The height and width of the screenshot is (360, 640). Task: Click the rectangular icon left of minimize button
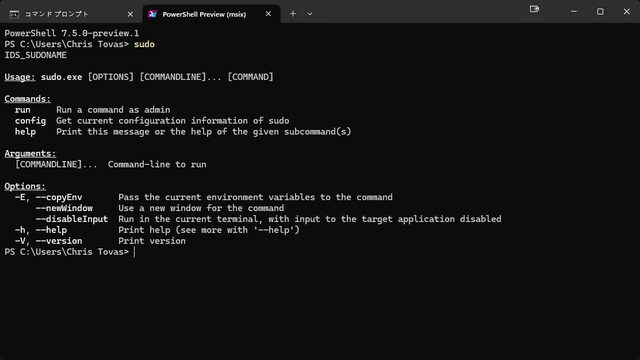click(534, 9)
